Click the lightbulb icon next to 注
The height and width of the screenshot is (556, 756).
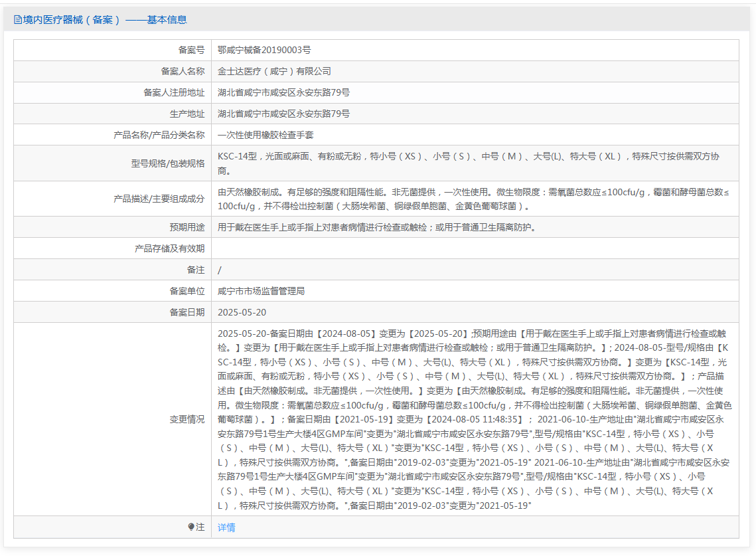point(191,527)
